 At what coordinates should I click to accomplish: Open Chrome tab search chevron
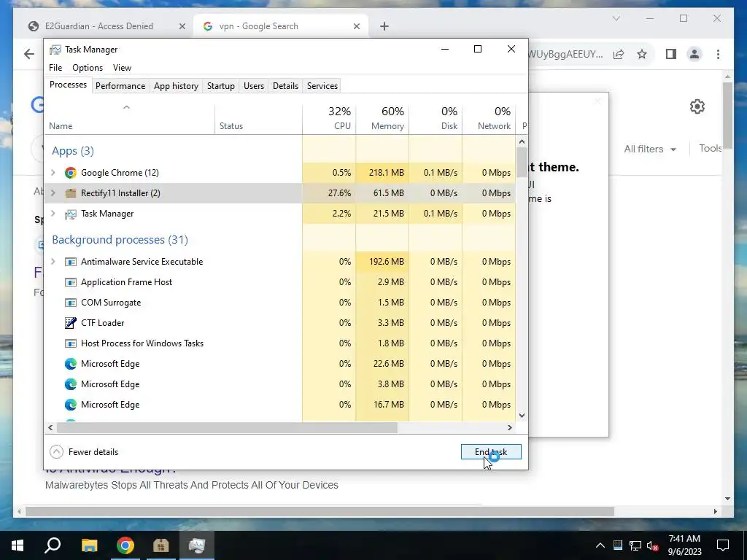tap(616, 18)
